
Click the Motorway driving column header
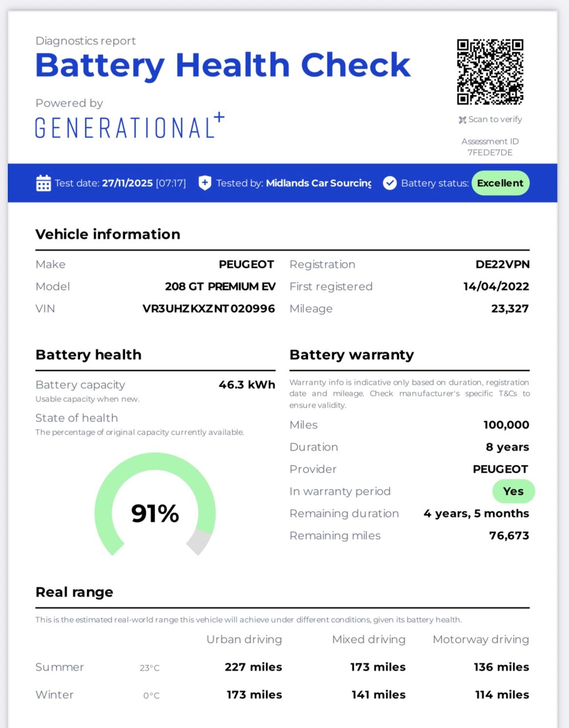point(480,640)
